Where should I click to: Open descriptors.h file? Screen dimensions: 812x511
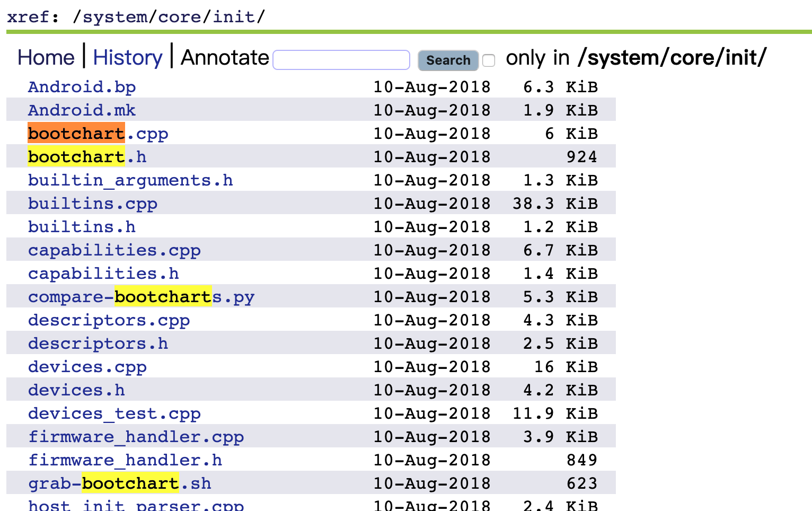98,343
